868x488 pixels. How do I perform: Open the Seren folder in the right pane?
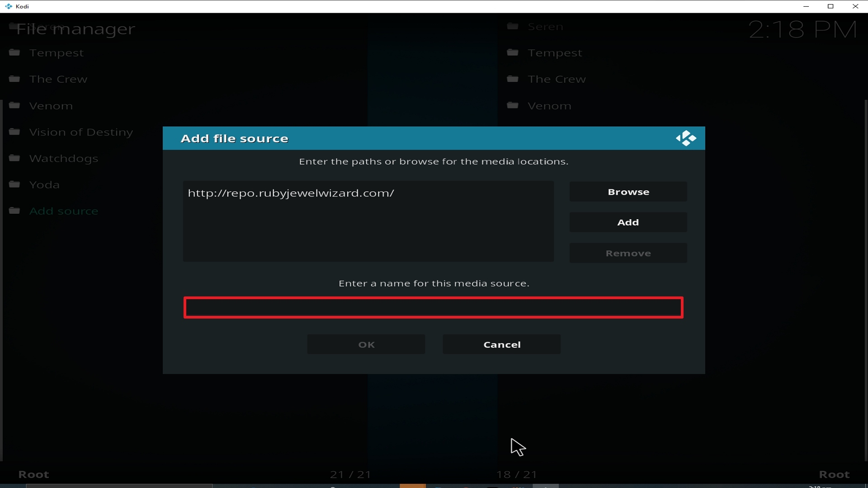546,27
